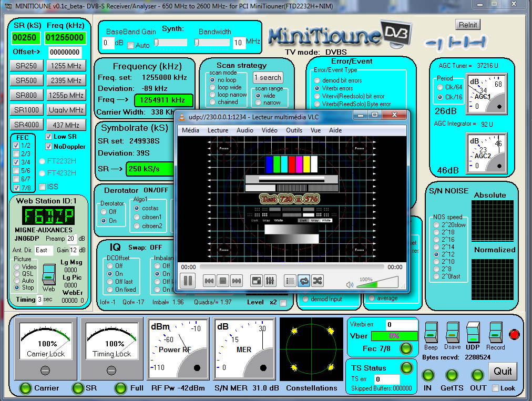Click the VLC seek bar
The height and width of the screenshot is (401, 532).
tap(292, 267)
